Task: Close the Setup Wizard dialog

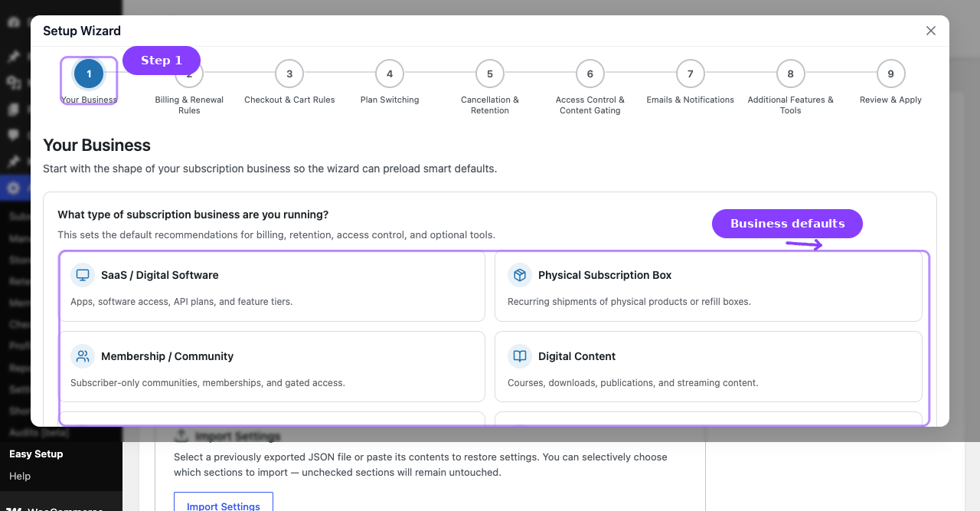Action: (x=931, y=31)
